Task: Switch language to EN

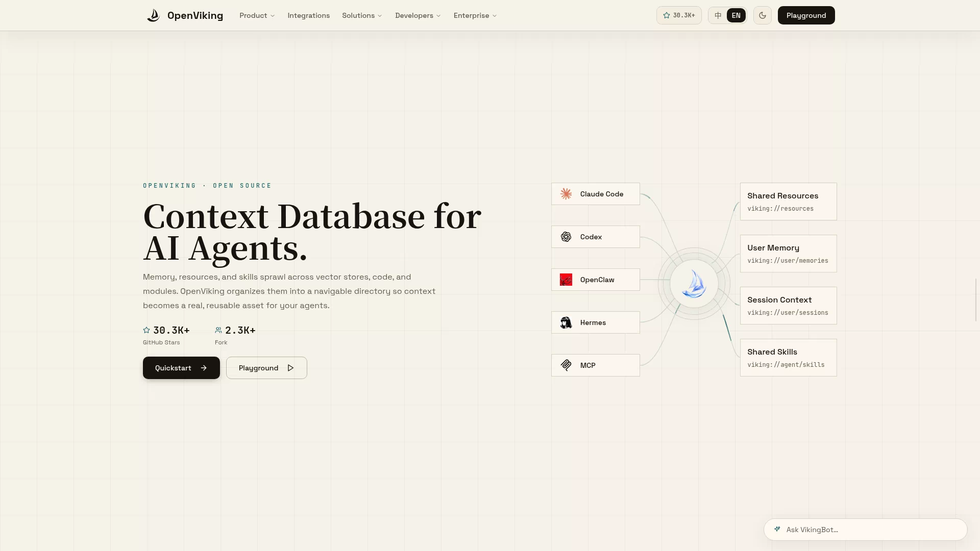Action: [736, 15]
